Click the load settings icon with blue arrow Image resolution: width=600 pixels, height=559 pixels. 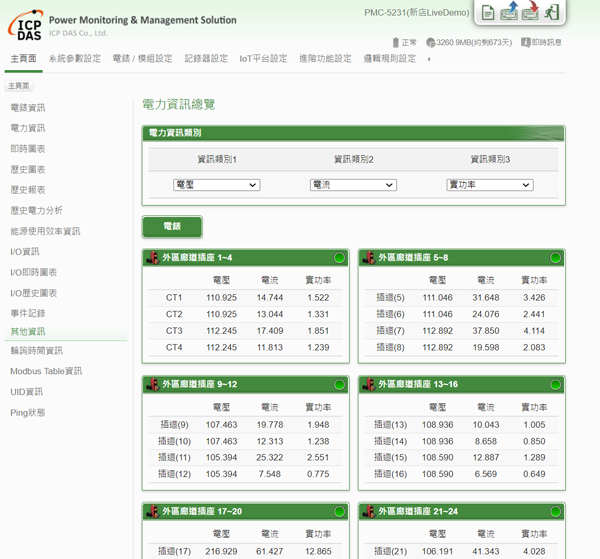click(509, 11)
